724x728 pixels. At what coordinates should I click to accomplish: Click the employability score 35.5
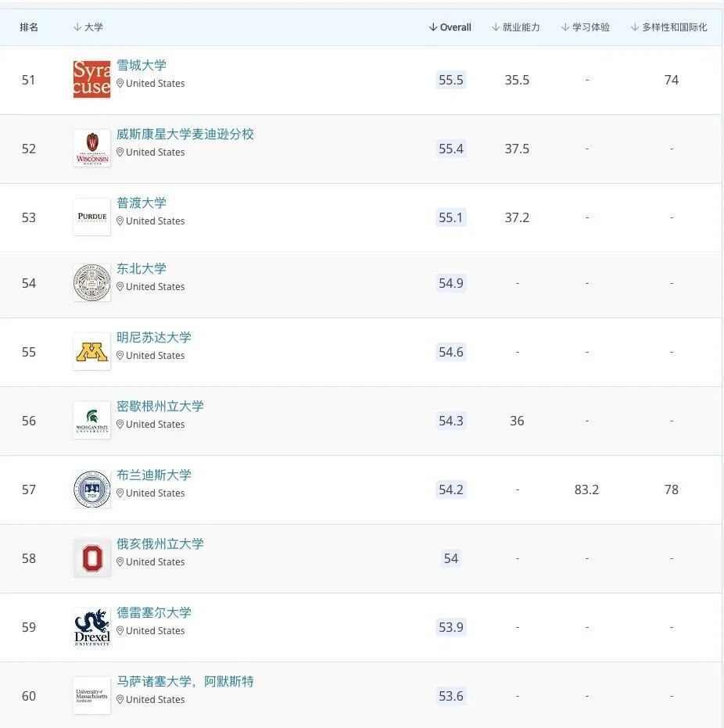[x=517, y=80]
